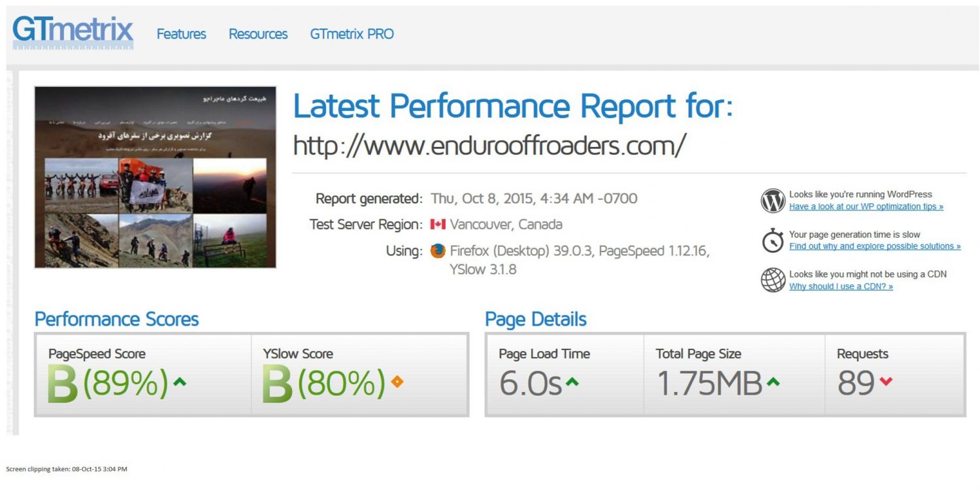The height and width of the screenshot is (490, 980).
Task: Open the Features menu
Action: (181, 34)
